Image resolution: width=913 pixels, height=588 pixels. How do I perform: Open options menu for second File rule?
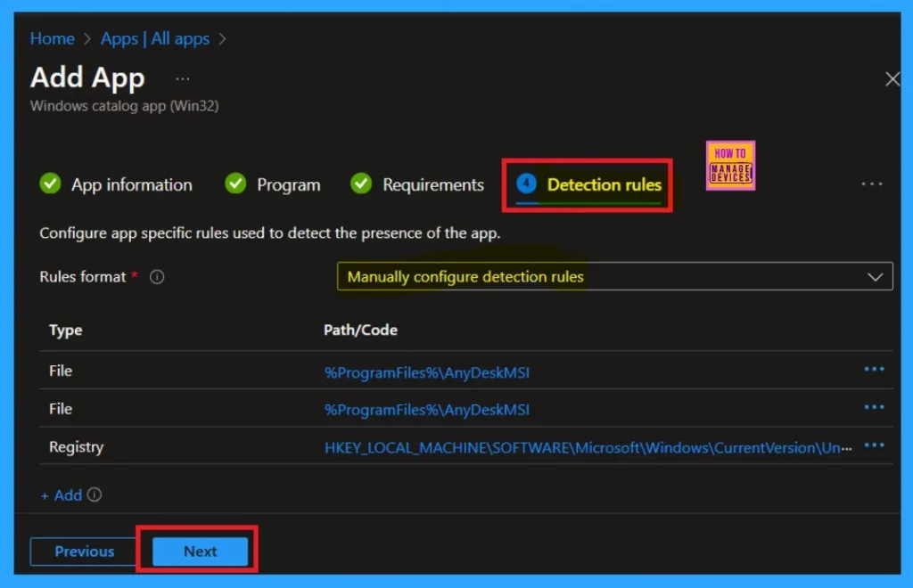874,407
